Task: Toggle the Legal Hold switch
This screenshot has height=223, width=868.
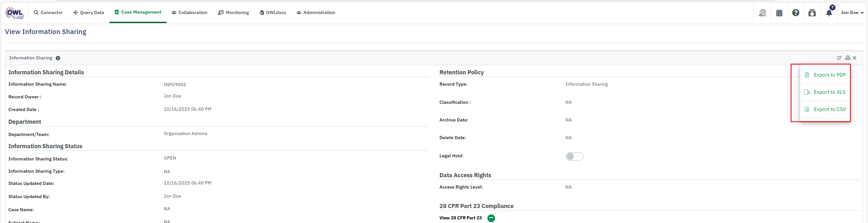Action: [574, 156]
